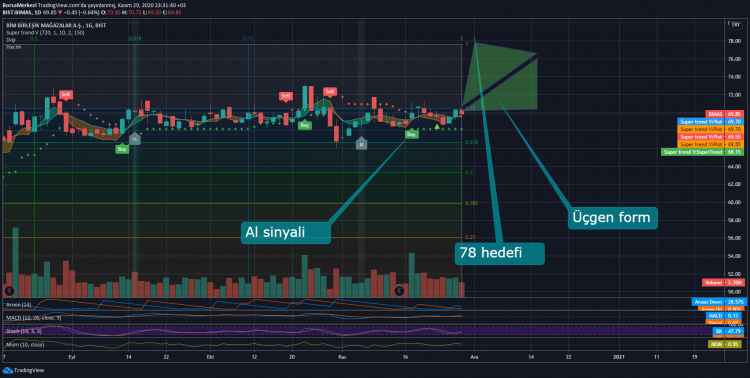
Task: Click the Sell signal label near date 20
Action: point(286,96)
